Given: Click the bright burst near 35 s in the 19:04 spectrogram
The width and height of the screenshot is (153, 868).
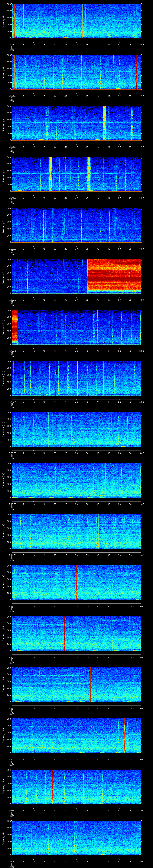Looking at the screenshot, I should [x=89, y=174].
